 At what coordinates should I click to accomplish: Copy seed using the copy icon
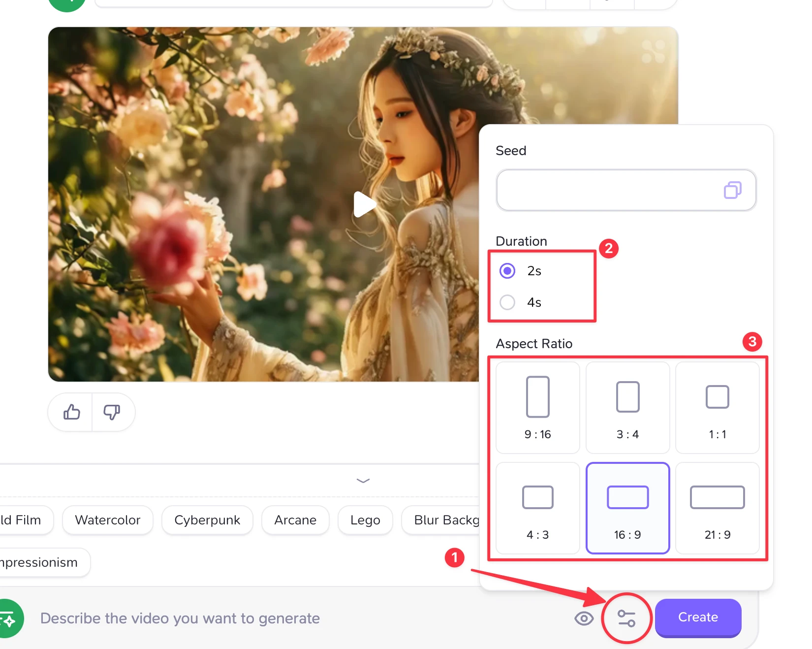tap(732, 190)
